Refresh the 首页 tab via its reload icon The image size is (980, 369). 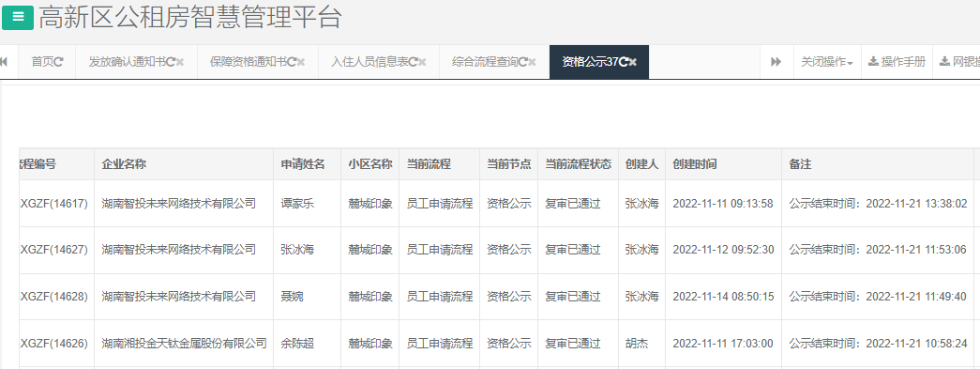point(59,62)
